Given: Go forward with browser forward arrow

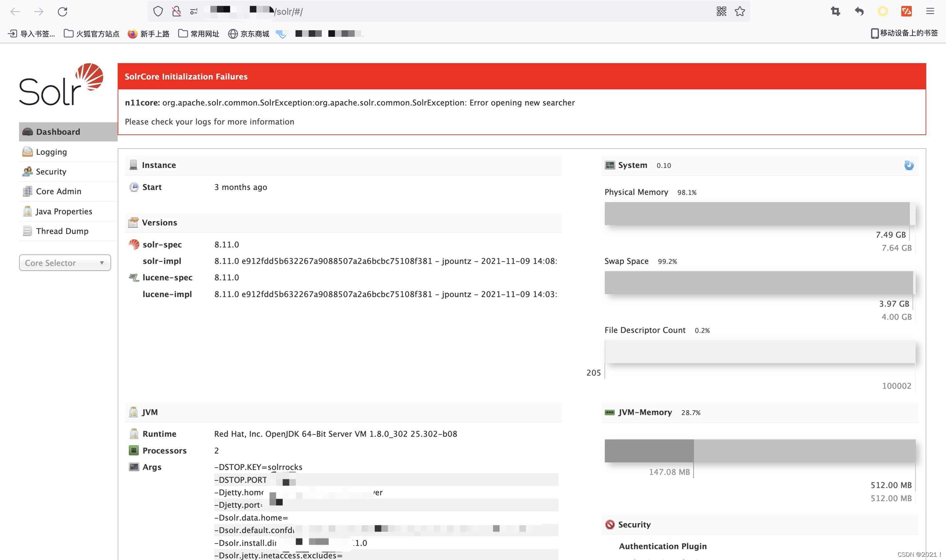Looking at the screenshot, I should tap(39, 12).
